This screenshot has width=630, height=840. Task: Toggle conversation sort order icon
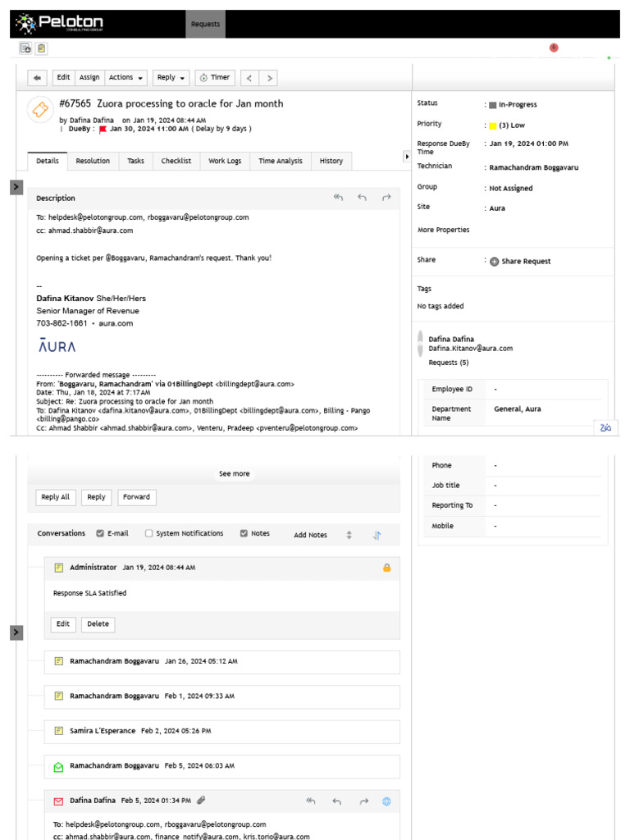pyautogui.click(x=377, y=535)
